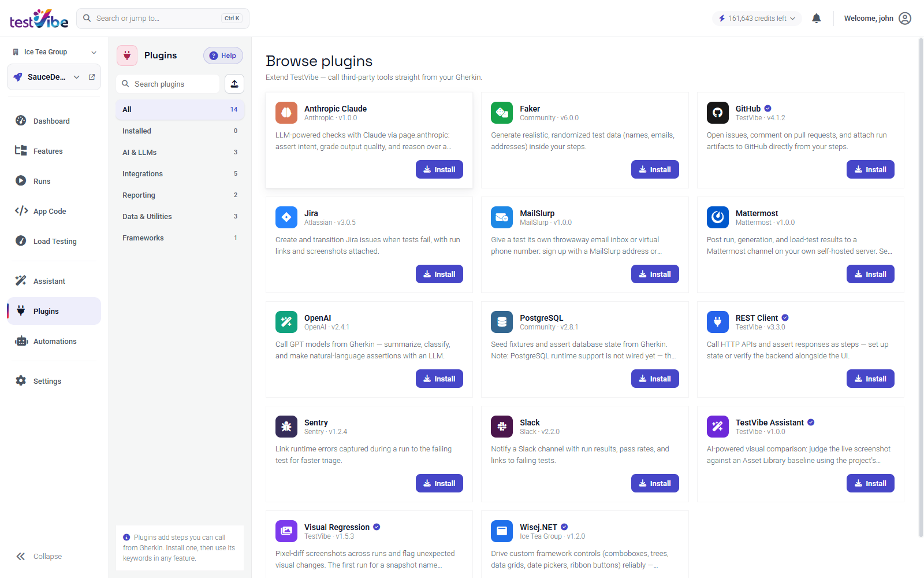Collapse the sidebar
The image size is (924, 578).
[39, 557]
